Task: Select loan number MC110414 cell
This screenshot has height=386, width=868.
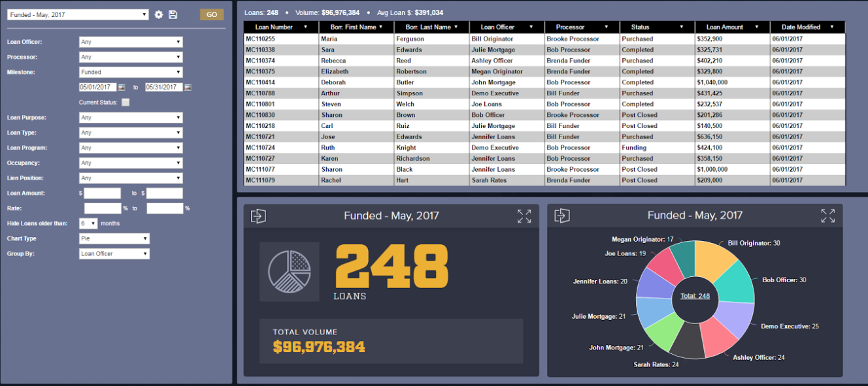Action: (x=281, y=82)
